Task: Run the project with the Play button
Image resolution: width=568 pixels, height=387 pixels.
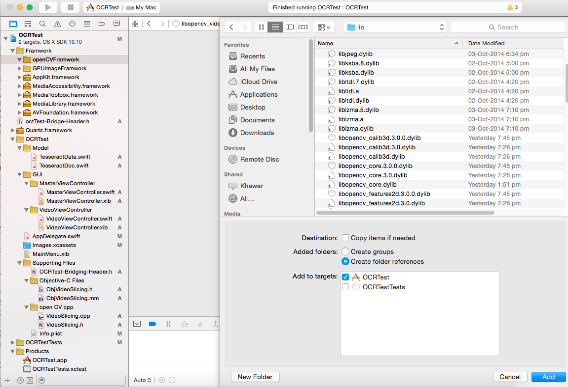Action: [48, 7]
